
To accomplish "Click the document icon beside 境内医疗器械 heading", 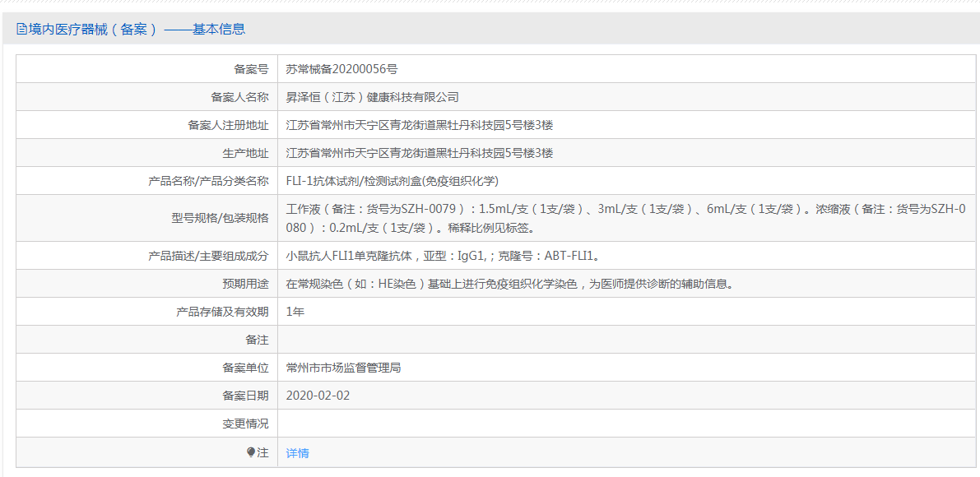I will (x=21, y=29).
